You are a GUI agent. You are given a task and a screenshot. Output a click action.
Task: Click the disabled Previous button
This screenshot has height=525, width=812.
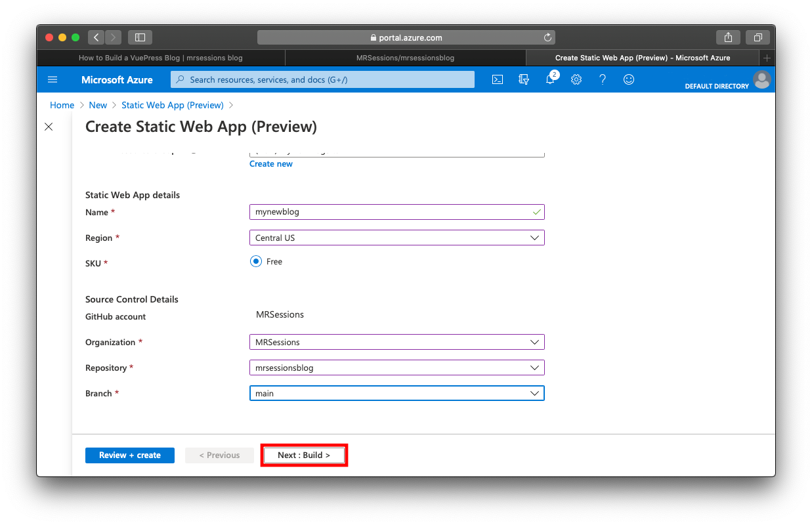(219, 455)
